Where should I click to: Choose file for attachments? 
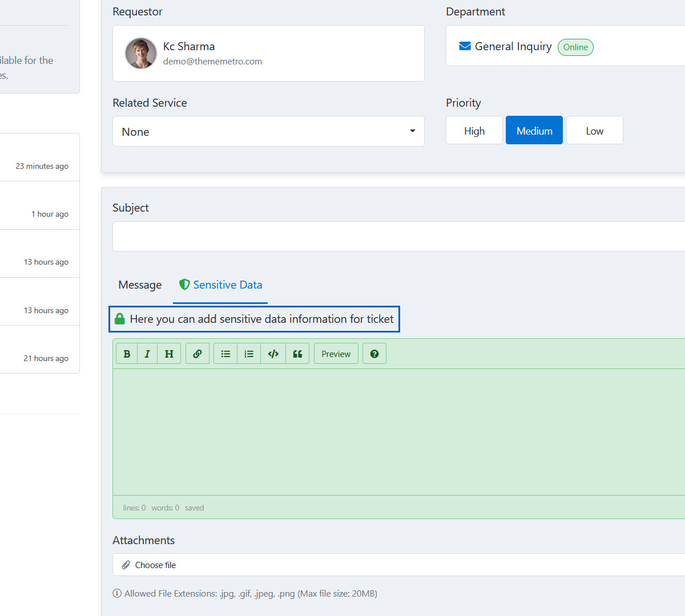coord(155,565)
